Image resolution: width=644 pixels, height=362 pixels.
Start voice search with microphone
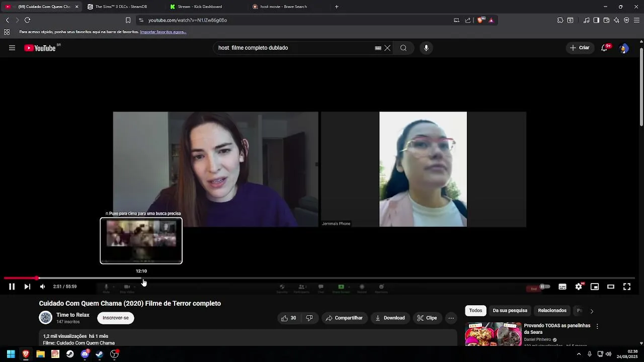click(x=426, y=48)
